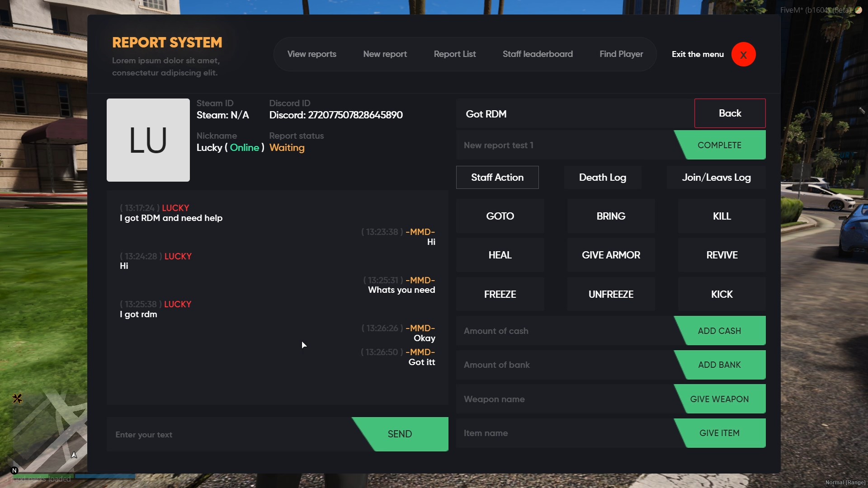Image resolution: width=868 pixels, height=488 pixels.
Task: SEND a chat message to Lucky
Action: pyautogui.click(x=400, y=434)
